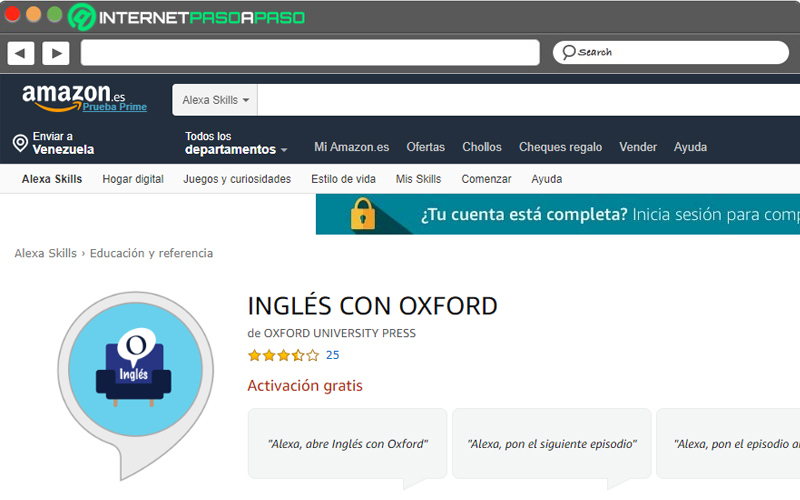Select Estilo de vida tab

click(x=343, y=179)
